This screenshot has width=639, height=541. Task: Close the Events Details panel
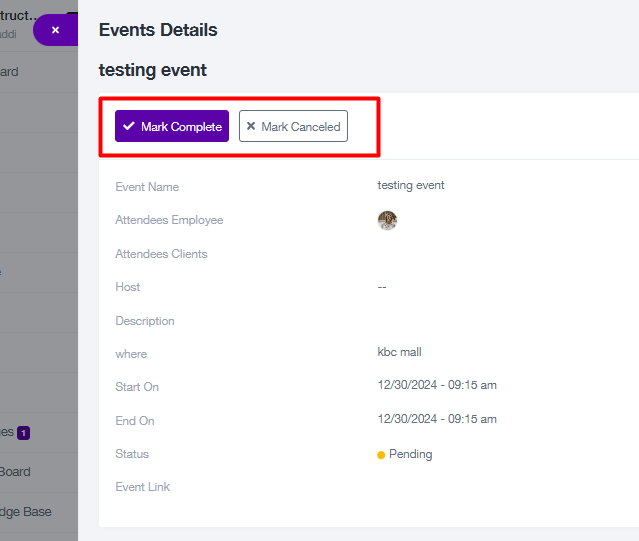click(56, 30)
